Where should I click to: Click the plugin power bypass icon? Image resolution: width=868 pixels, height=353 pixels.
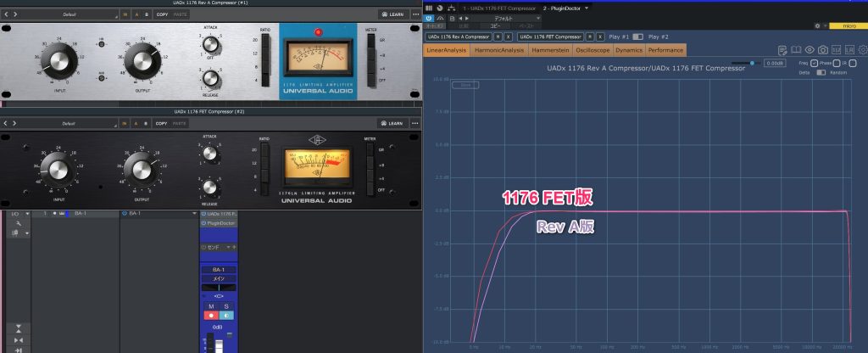click(429, 17)
